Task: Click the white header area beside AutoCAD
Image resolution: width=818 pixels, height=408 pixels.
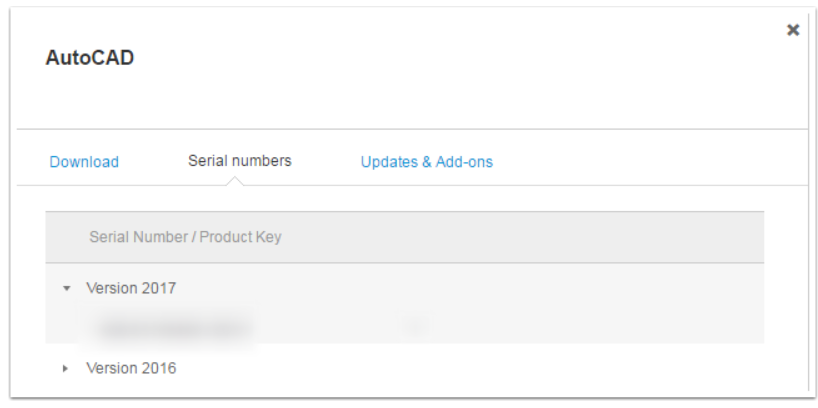Action: coord(450,60)
